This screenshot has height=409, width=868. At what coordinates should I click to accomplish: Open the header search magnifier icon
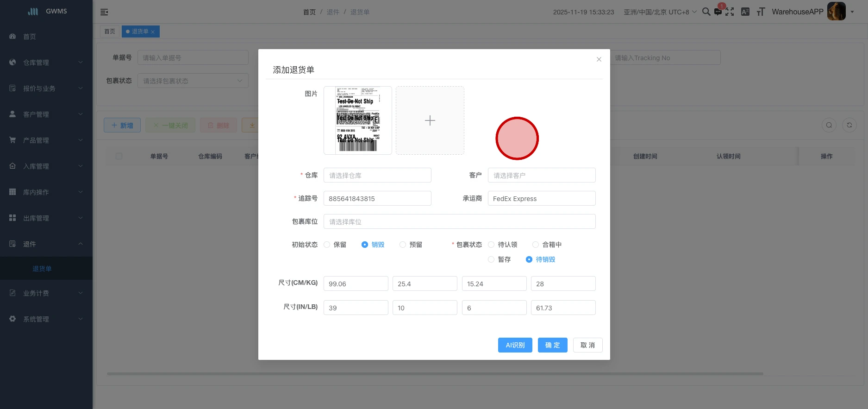pos(706,12)
